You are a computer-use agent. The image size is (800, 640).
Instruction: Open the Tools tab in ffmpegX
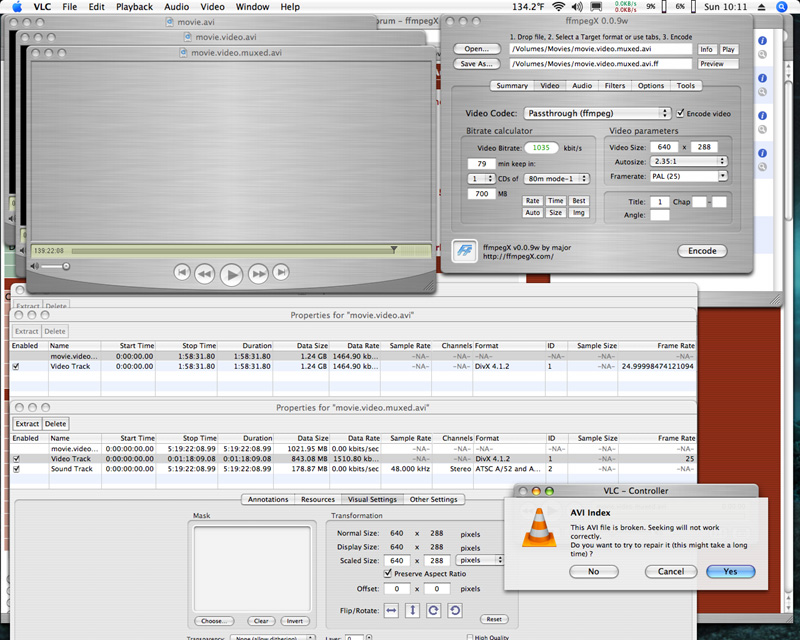coord(686,86)
